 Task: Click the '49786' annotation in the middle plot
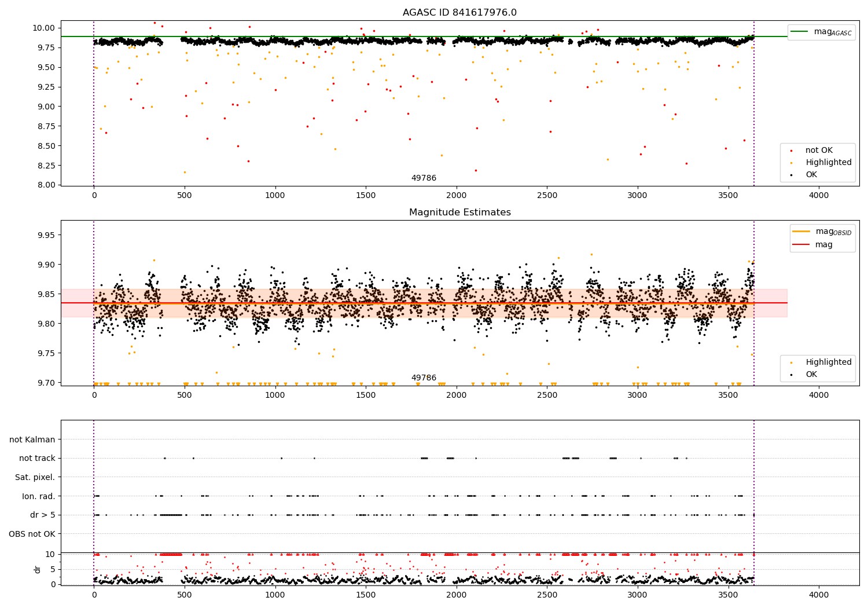(424, 378)
